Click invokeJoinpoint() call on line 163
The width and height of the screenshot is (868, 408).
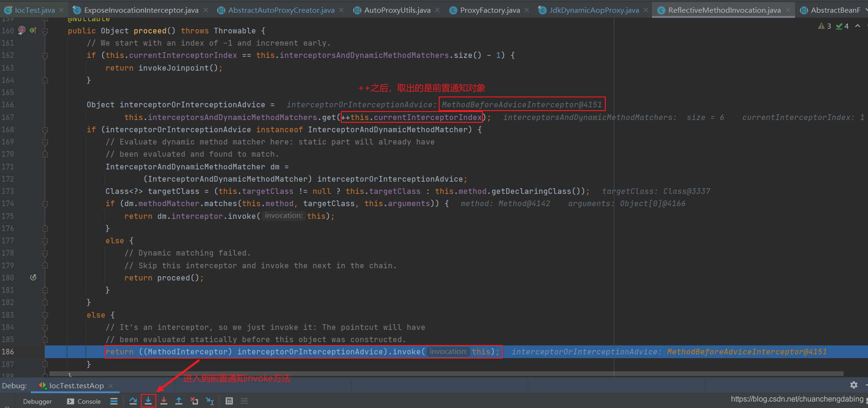(x=178, y=68)
